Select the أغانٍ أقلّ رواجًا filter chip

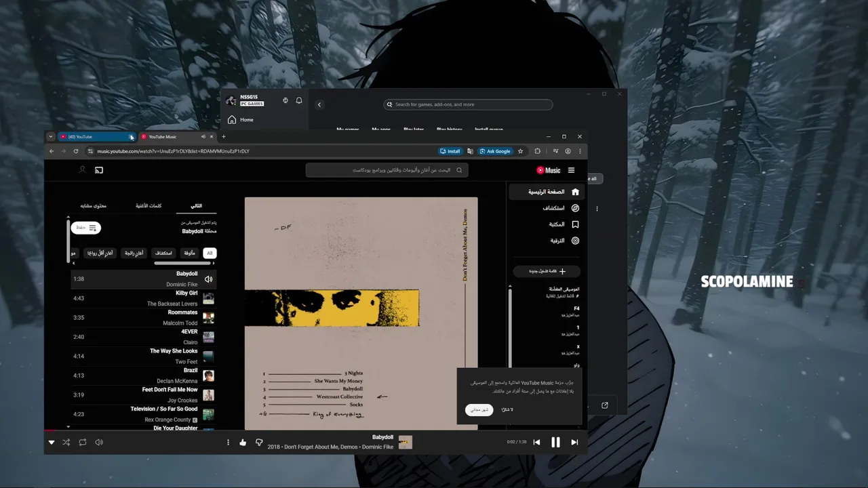coord(100,253)
